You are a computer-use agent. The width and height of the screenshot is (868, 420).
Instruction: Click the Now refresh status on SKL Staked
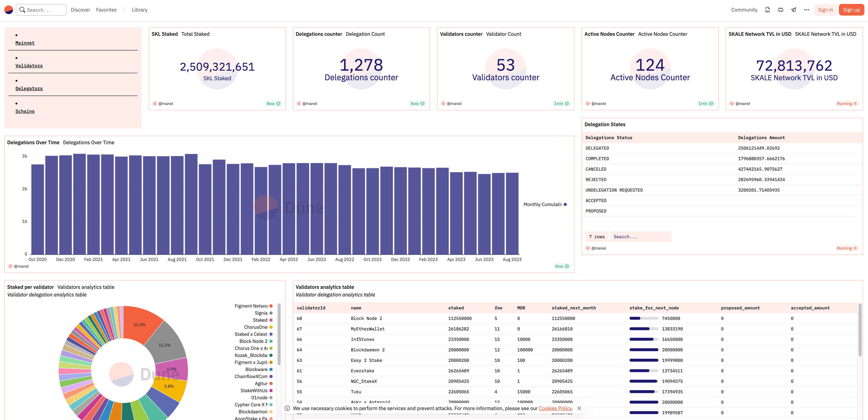click(x=273, y=104)
